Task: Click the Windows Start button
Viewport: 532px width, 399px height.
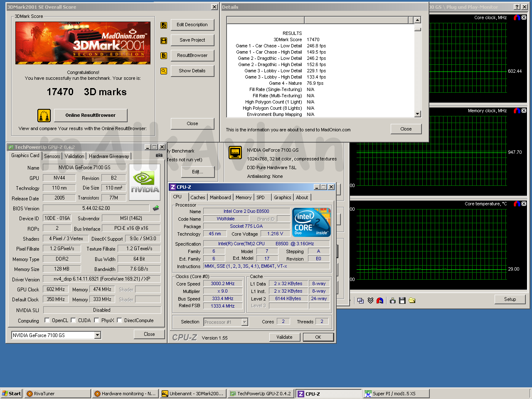Action: [x=12, y=394]
